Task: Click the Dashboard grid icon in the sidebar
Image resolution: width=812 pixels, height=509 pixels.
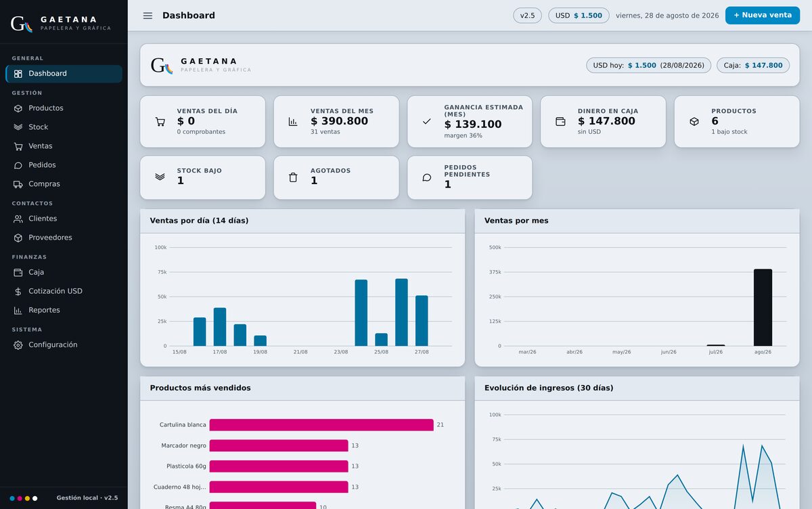Action: coord(18,74)
